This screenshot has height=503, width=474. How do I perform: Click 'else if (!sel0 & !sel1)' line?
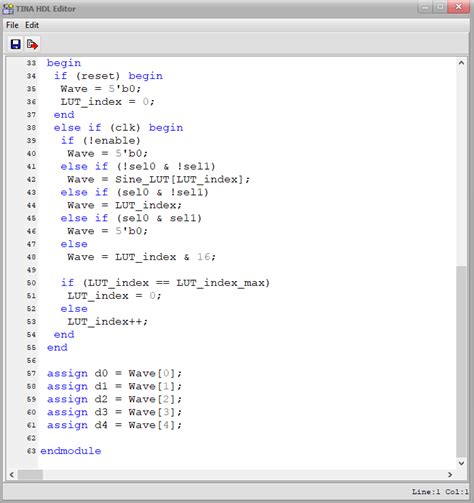(x=138, y=166)
